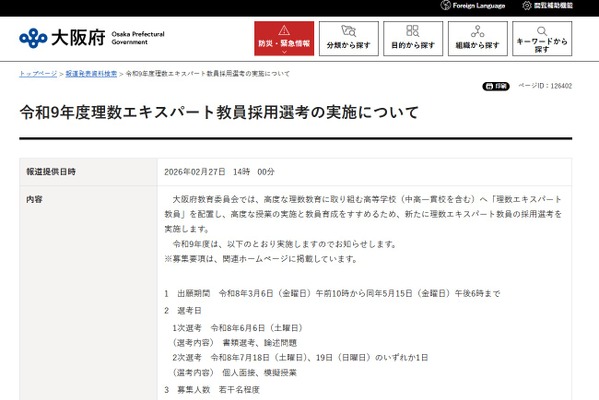
Task: Click the 書類選考、論述問題 line
Action: [235, 343]
